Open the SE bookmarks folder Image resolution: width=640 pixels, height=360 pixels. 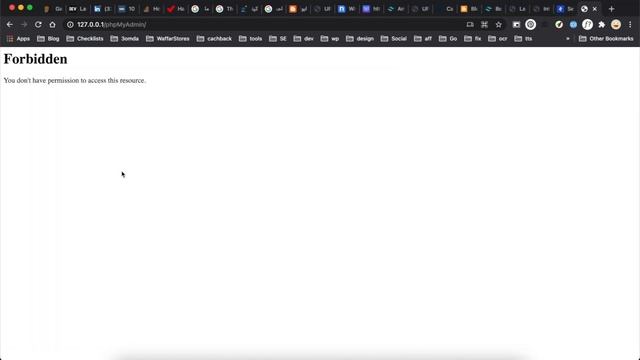[278, 39]
